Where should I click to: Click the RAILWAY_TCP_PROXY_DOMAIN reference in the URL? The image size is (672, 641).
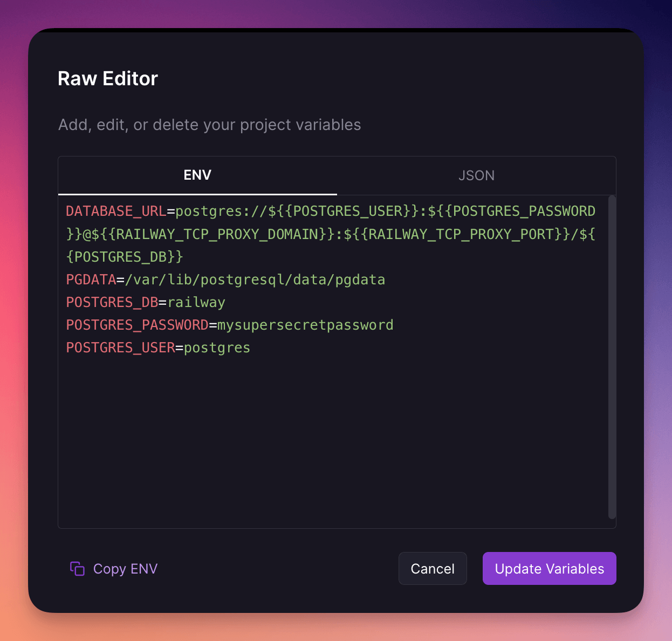(x=217, y=234)
